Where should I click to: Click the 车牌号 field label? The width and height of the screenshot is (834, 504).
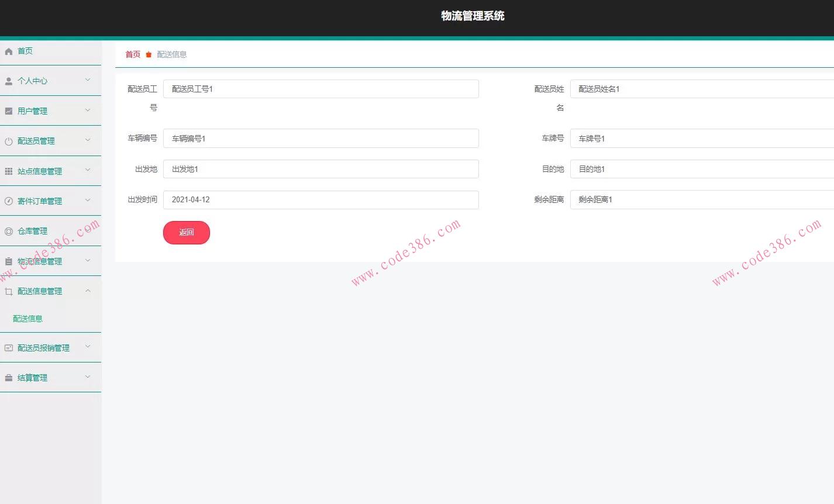pos(553,139)
